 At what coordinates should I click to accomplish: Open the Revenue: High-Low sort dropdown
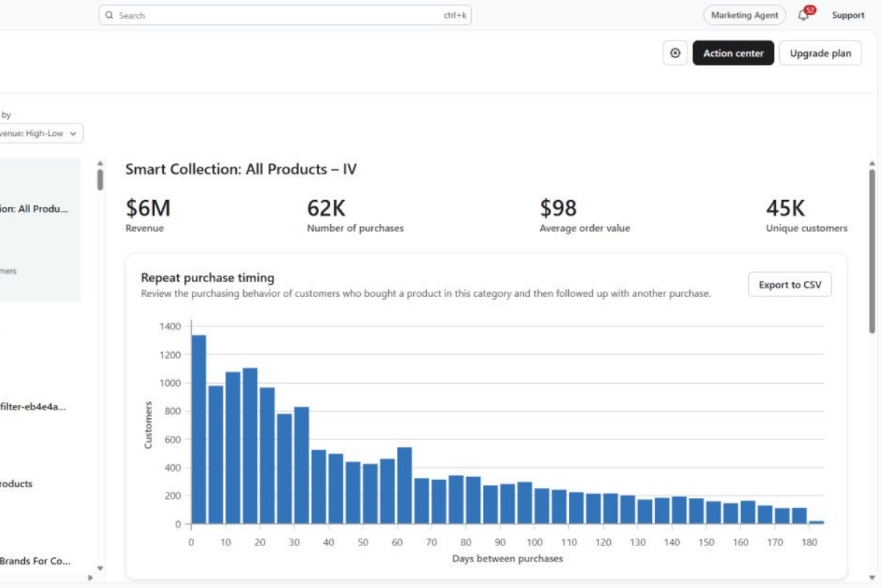pos(40,134)
